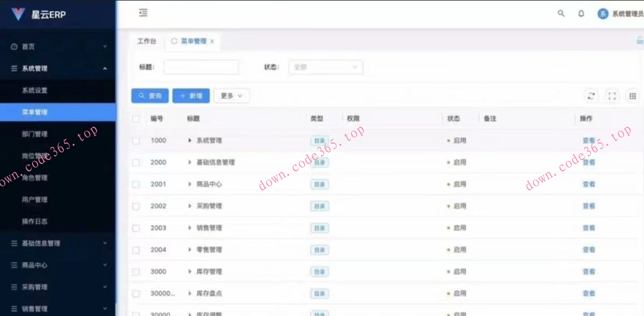Open the global search via magnifier icon
Image resolution: width=644 pixels, height=316 pixels.
[x=561, y=14]
